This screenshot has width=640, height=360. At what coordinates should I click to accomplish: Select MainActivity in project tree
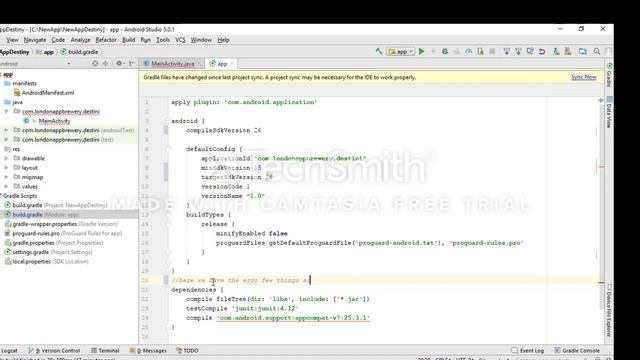[55, 121]
